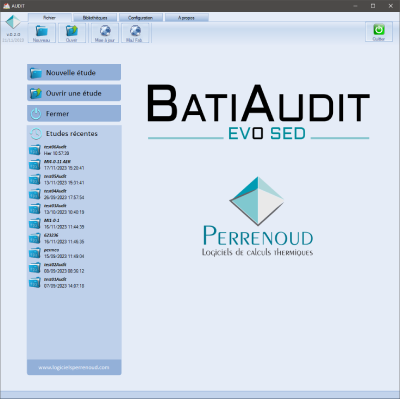Click folder icon of study dated 07/09/2023
The height and width of the screenshot is (400, 400).
click(35, 283)
